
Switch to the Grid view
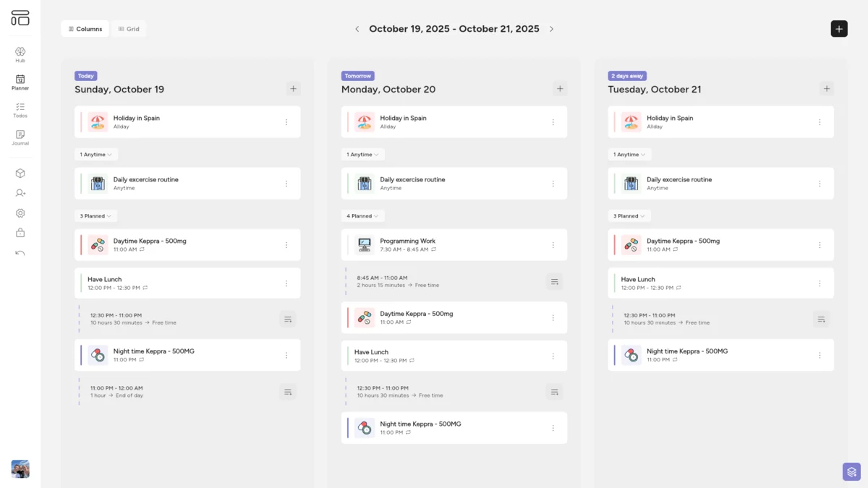point(129,29)
